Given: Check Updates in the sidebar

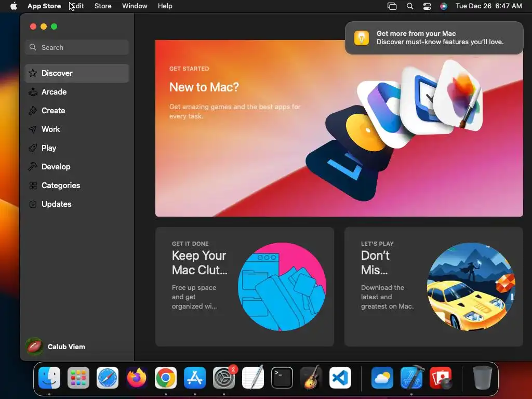Looking at the screenshot, I should click(x=77, y=204).
